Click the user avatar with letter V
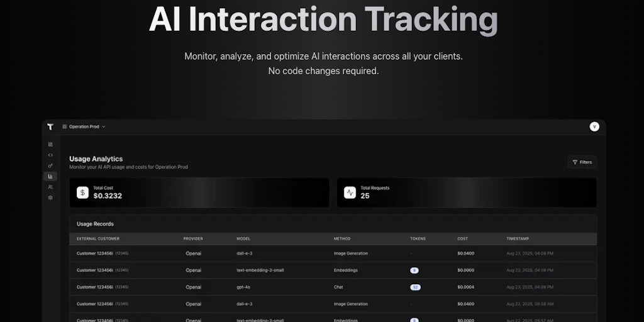The image size is (644, 322). (594, 126)
